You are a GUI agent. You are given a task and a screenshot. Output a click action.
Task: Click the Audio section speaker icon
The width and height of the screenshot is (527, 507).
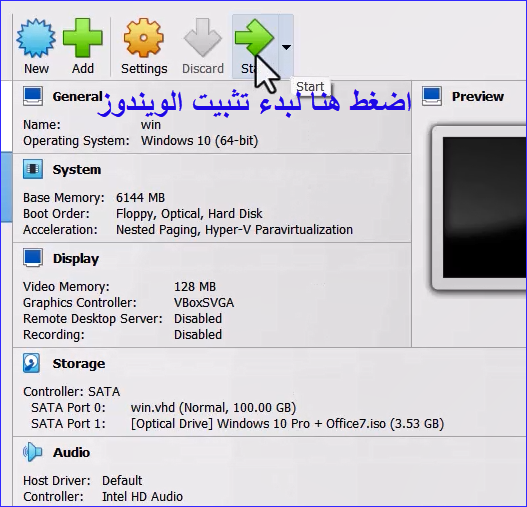[x=33, y=452]
